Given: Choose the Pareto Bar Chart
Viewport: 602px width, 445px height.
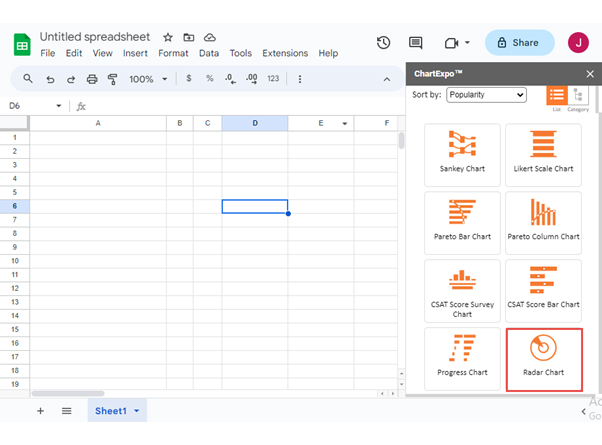Looking at the screenshot, I should coord(462,223).
